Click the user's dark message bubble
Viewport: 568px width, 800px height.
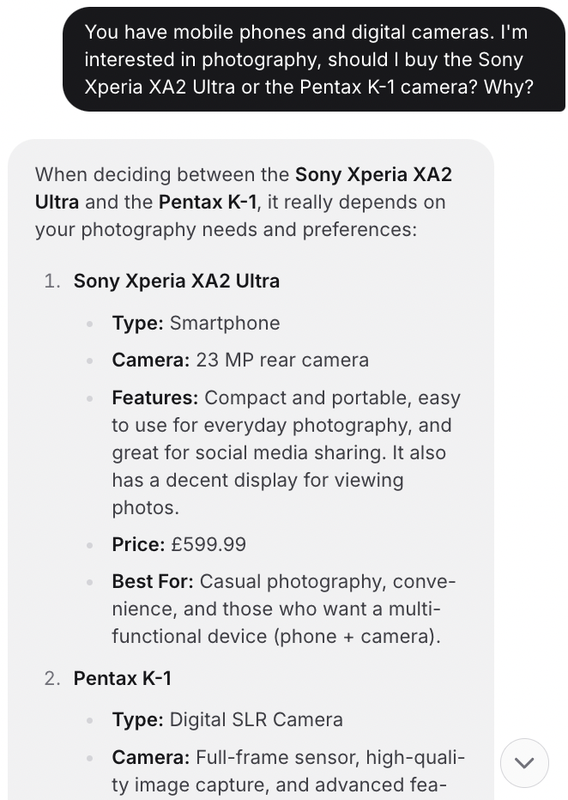pyautogui.click(x=314, y=59)
